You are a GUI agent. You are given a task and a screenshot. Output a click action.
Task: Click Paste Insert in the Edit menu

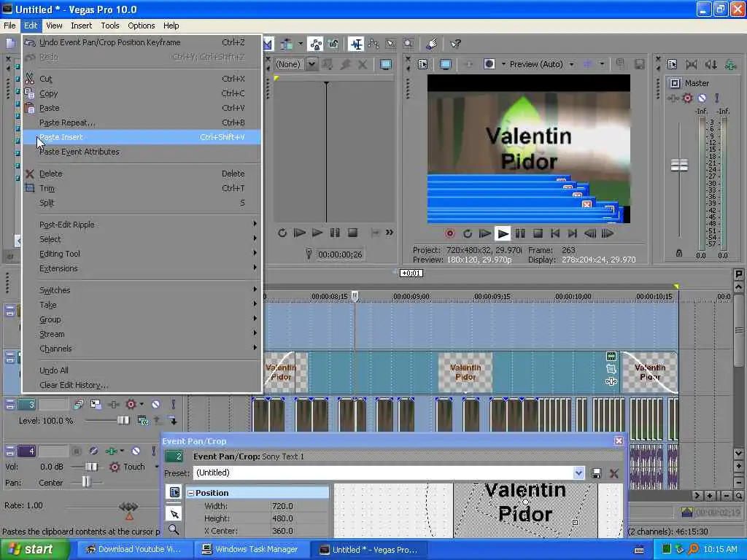142,137
